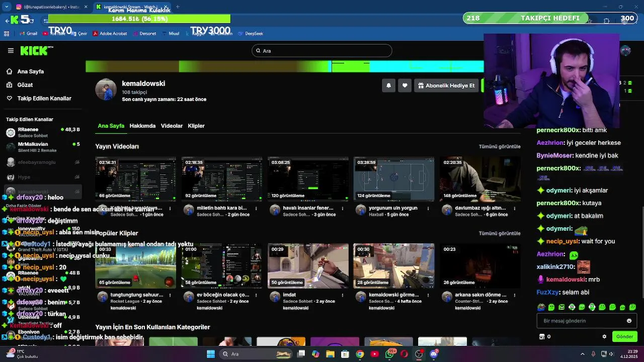Open options menu for 'davlumbaz ışığı' video
This screenshot has height=362, width=644.
point(514,208)
